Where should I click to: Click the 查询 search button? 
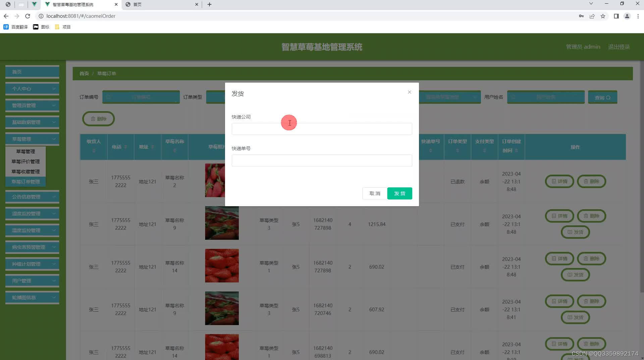[x=602, y=97]
